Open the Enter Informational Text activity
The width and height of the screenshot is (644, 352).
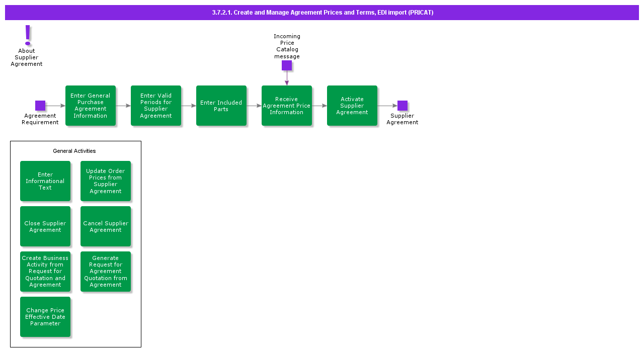[x=45, y=181]
